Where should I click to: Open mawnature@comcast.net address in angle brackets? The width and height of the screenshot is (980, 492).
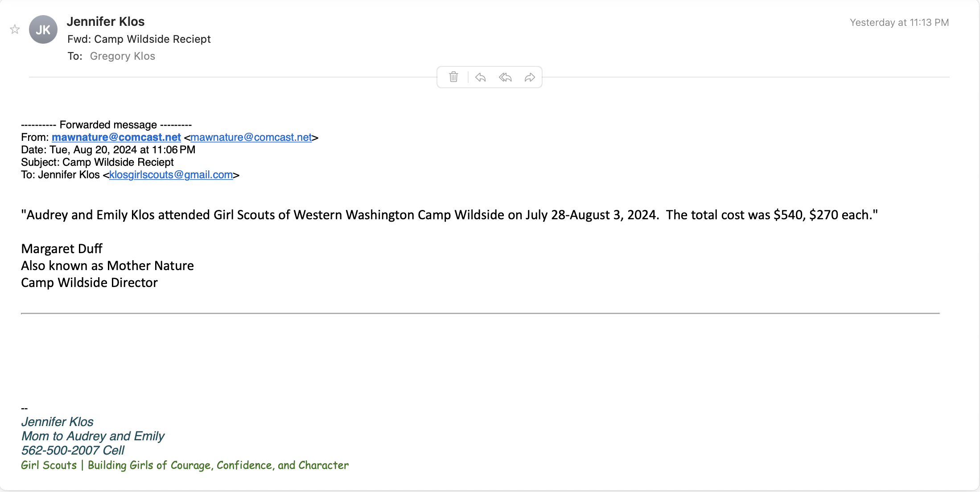pos(251,137)
